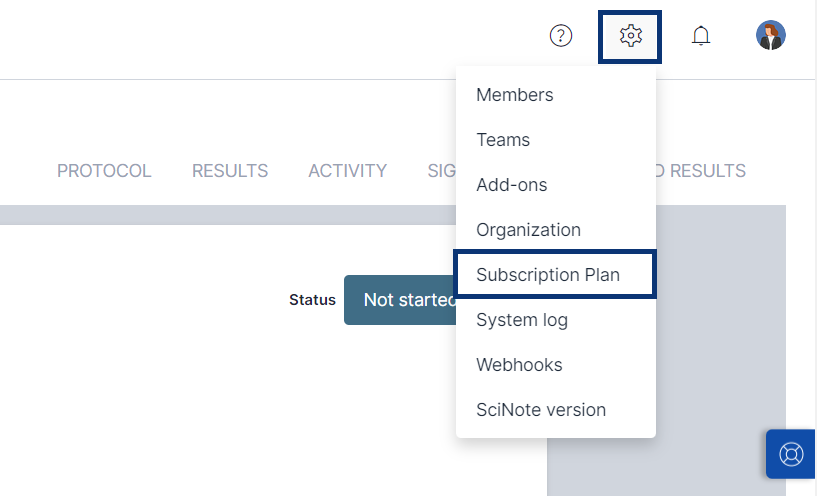Open the ACTIVITY tab

[347, 171]
